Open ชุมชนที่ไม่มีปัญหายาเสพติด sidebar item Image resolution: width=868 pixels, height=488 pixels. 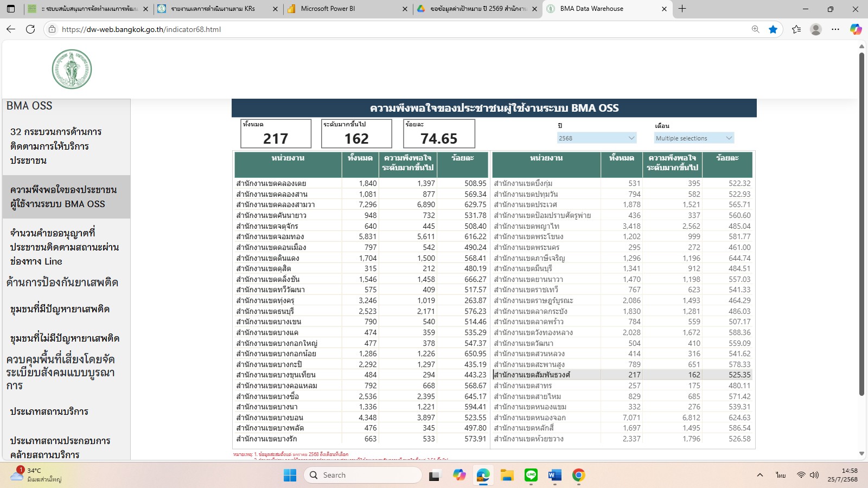click(66, 338)
